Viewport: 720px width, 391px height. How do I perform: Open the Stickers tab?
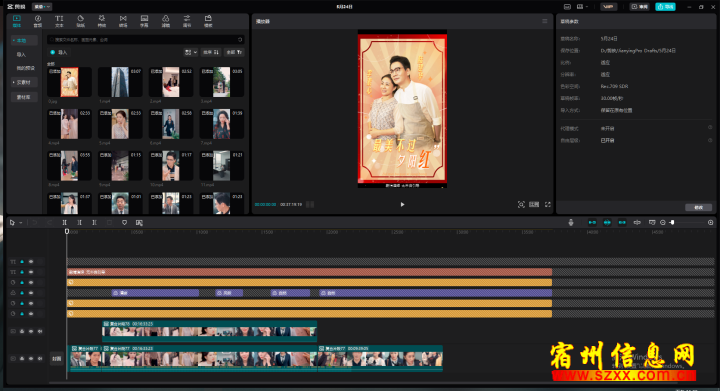pos(80,21)
